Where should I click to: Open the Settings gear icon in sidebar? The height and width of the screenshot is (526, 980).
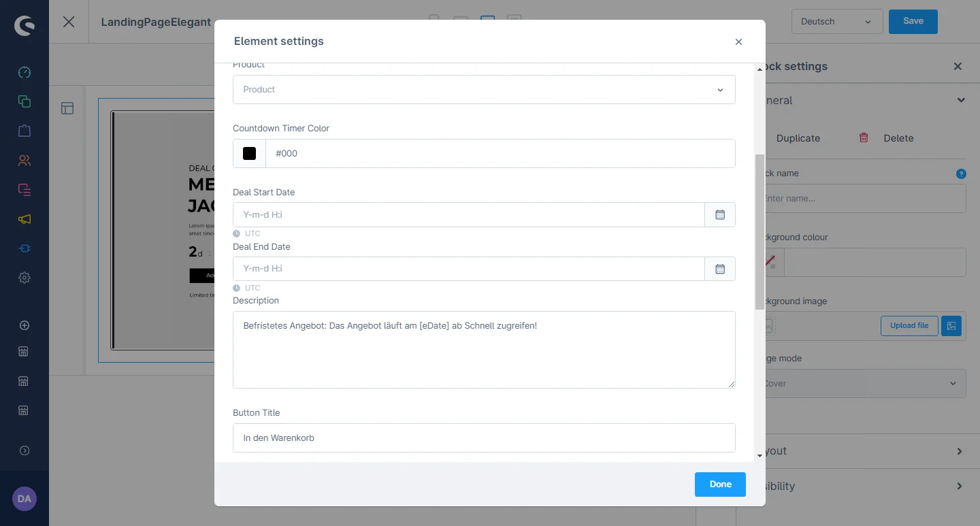pyautogui.click(x=24, y=278)
